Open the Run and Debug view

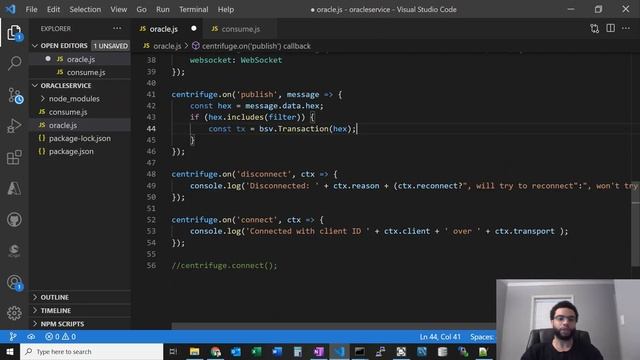14,126
